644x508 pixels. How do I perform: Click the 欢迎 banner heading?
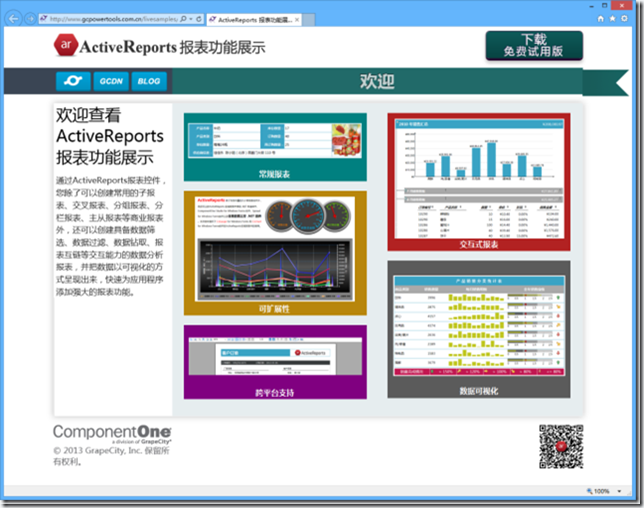(377, 81)
